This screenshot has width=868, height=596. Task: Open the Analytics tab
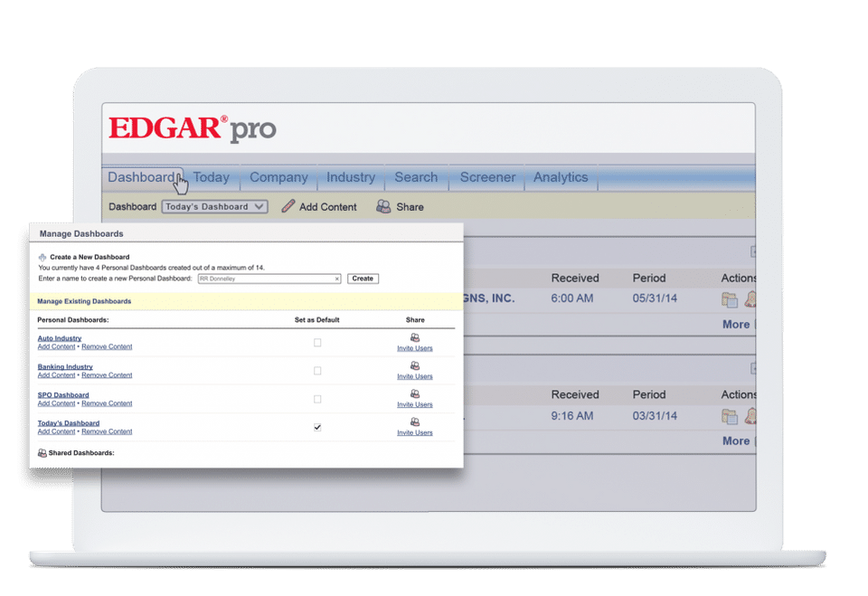(561, 177)
